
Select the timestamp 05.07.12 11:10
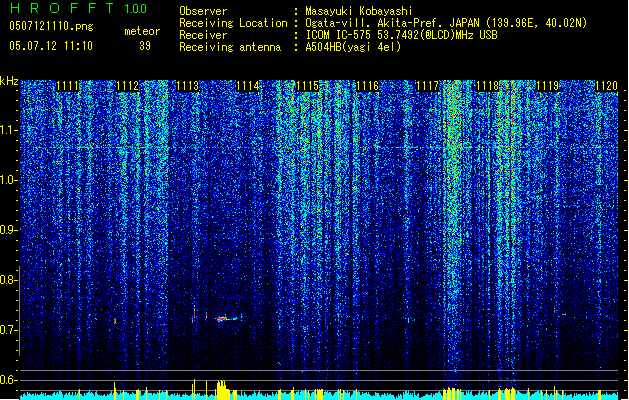tap(51, 46)
